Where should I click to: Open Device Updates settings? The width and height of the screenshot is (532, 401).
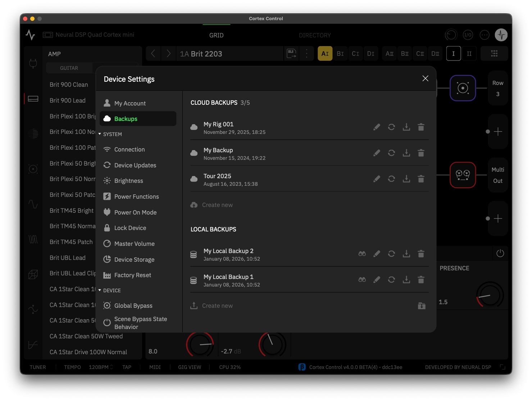pos(138,165)
